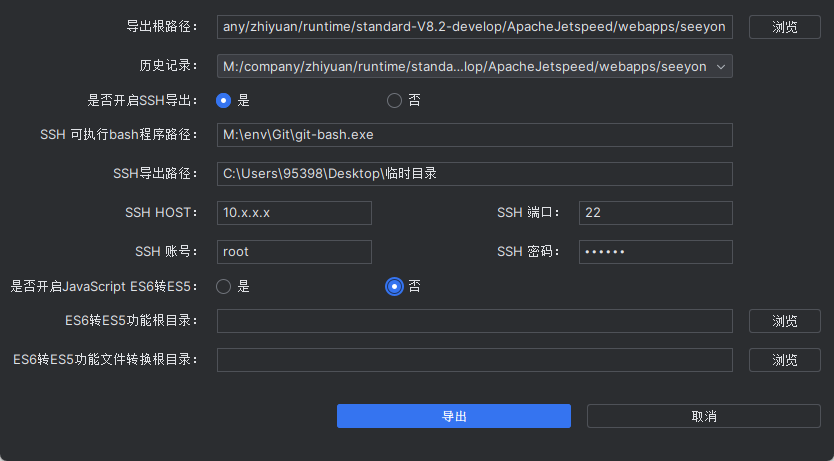The image size is (834, 461).
Task: Select 否 for JavaScript ES6转ES5
Action: pos(394,286)
